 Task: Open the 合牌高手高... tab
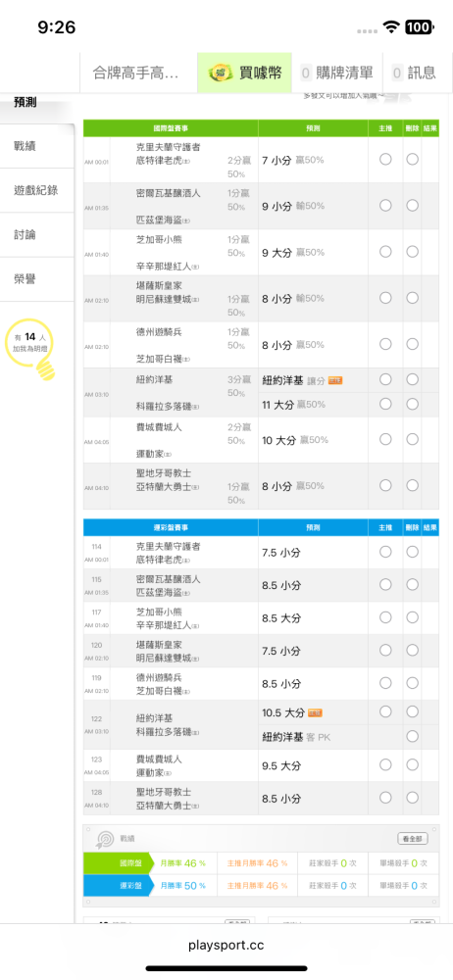[x=138, y=73]
